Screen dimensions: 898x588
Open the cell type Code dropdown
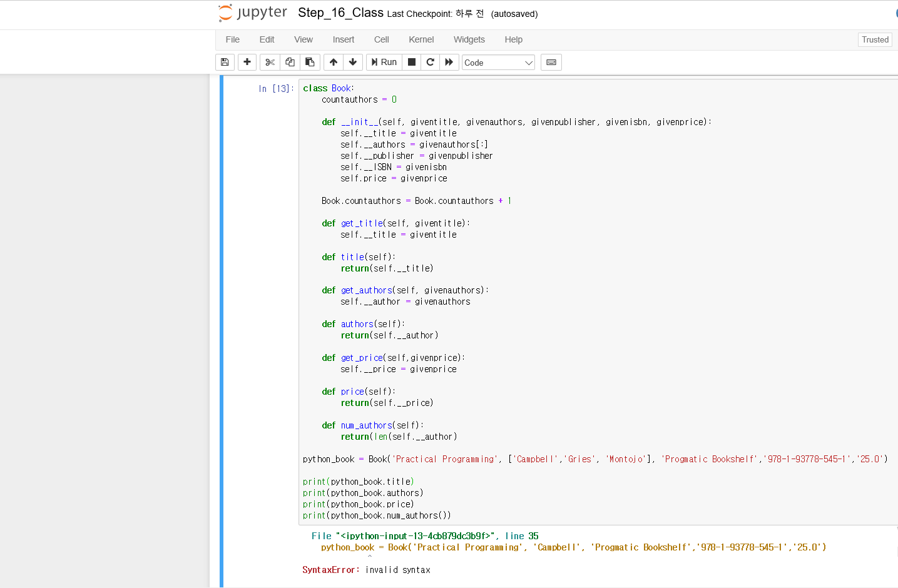click(498, 63)
